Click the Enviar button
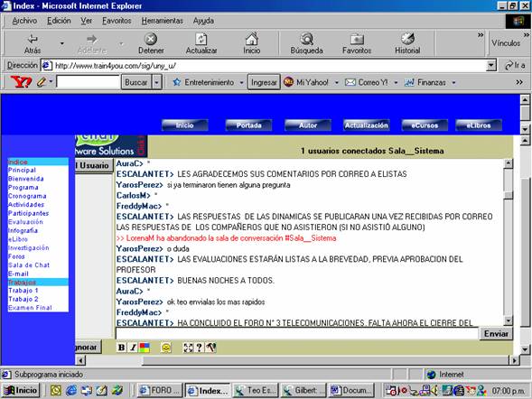This screenshot has width=532, height=399. pyautogui.click(x=496, y=334)
